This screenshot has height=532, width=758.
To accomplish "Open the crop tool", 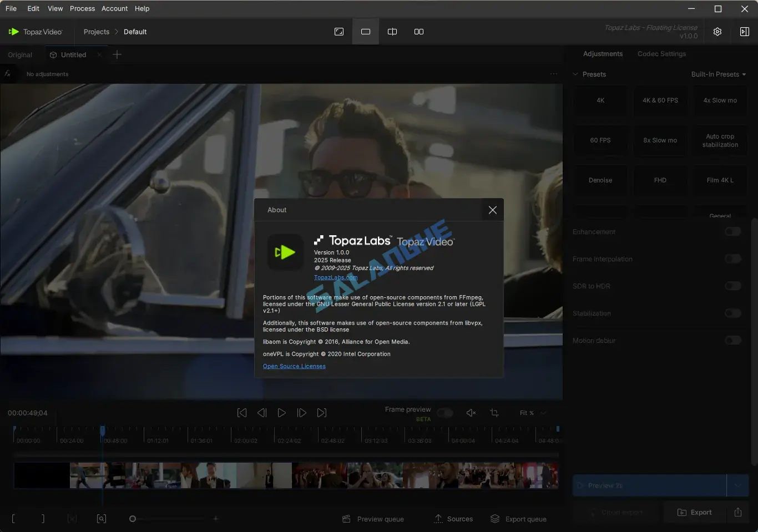I will [494, 413].
